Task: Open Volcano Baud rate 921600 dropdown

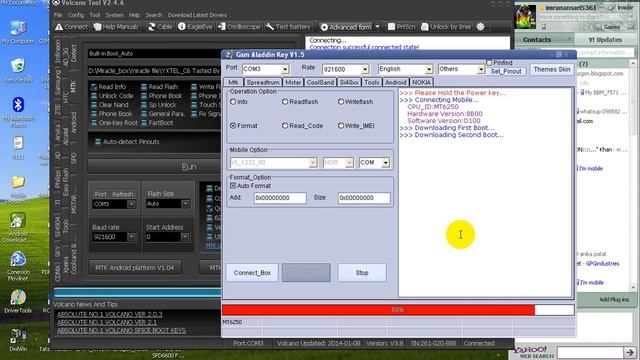Action: point(131,237)
